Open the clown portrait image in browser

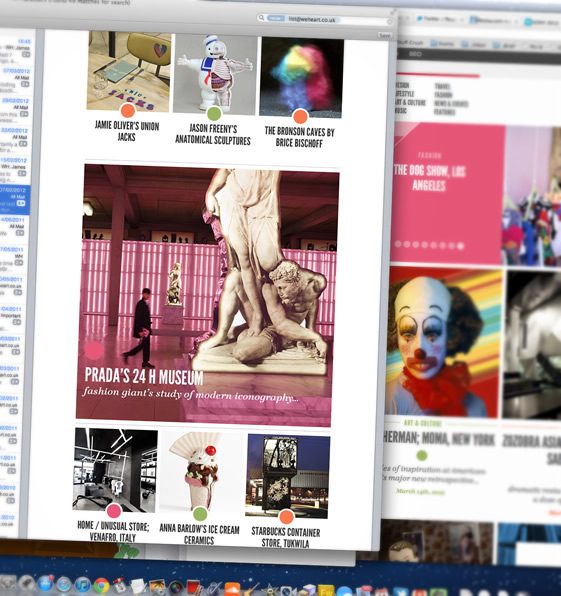tap(443, 342)
